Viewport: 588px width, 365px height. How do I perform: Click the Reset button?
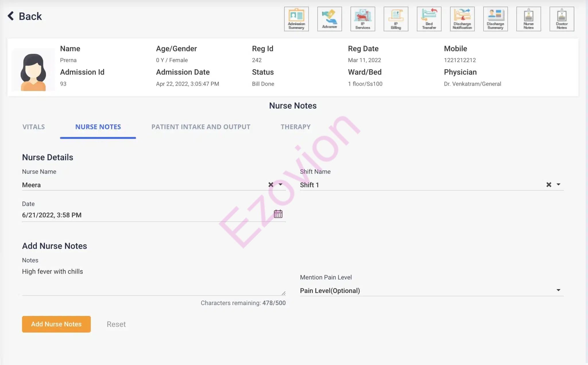click(116, 324)
